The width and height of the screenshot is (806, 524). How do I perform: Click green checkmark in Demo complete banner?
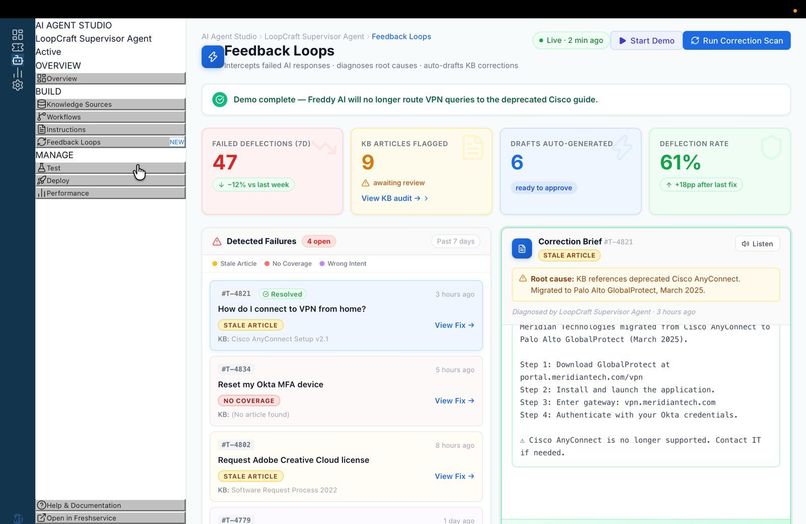[219, 99]
